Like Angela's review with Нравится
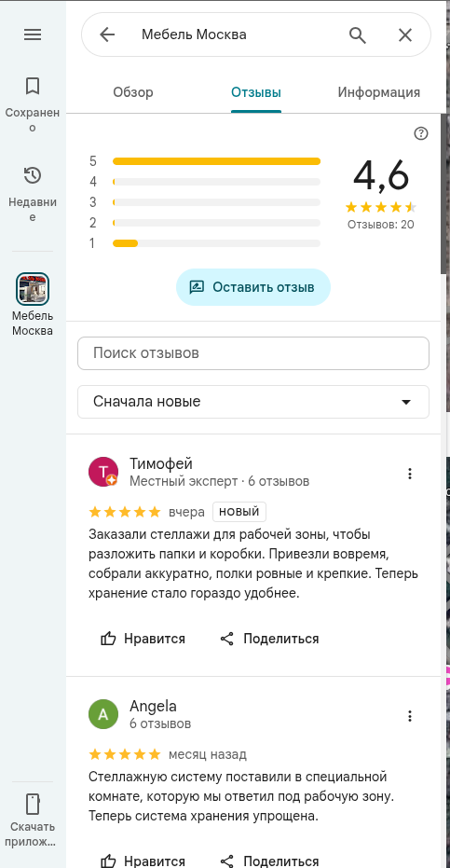Image resolution: width=450 pixels, height=868 pixels. (x=143, y=861)
